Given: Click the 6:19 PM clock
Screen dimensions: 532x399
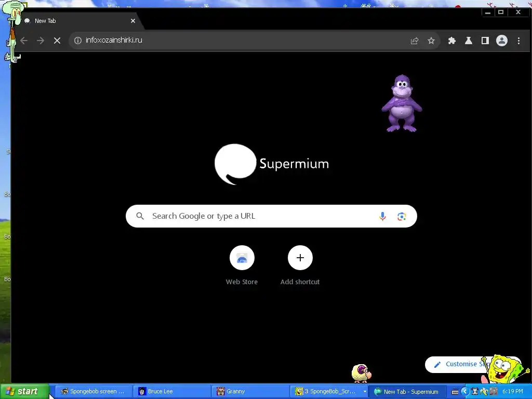Looking at the screenshot, I should click(513, 392).
